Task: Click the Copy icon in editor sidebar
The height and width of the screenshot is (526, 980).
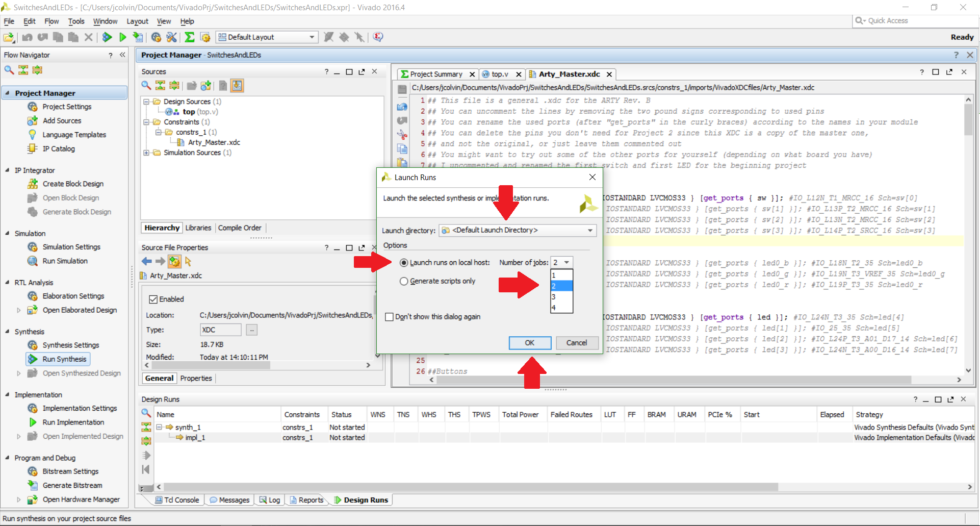Action: pos(402,149)
